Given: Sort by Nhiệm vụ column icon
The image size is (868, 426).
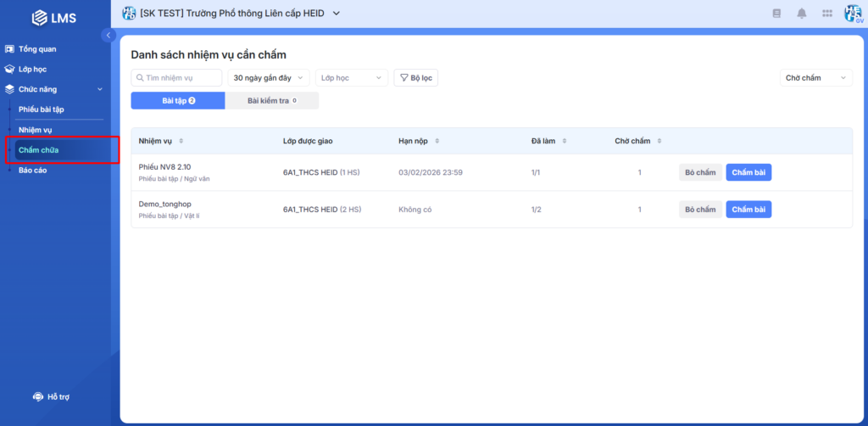Looking at the screenshot, I should pyautogui.click(x=181, y=141).
